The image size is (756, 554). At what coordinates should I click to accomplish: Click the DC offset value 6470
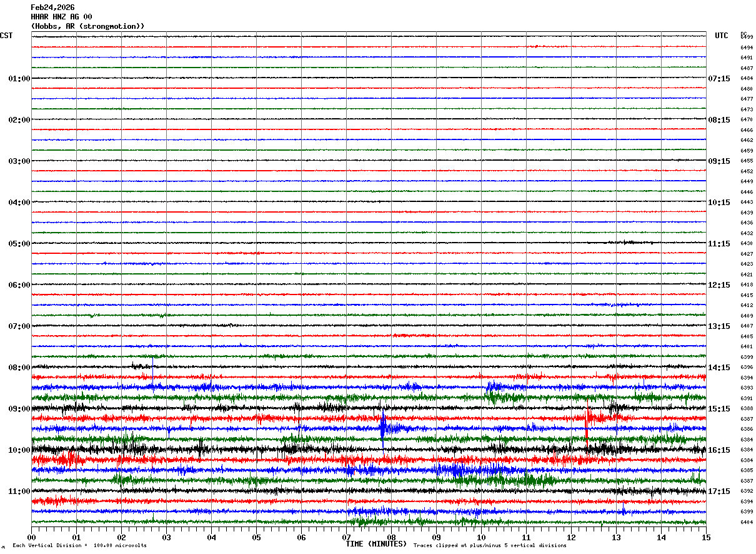point(747,119)
